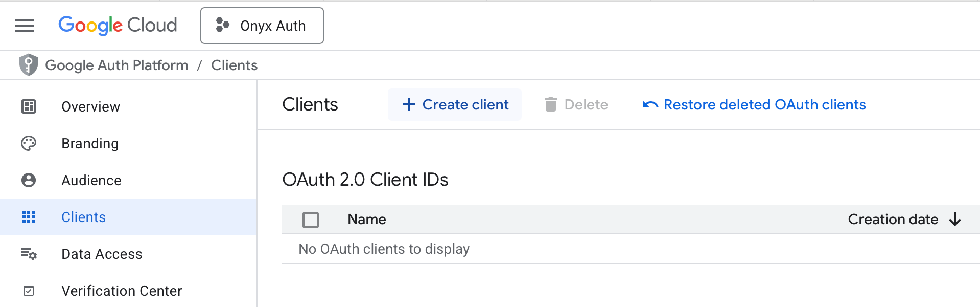Click the Verification Center checkbox icon

point(29,291)
